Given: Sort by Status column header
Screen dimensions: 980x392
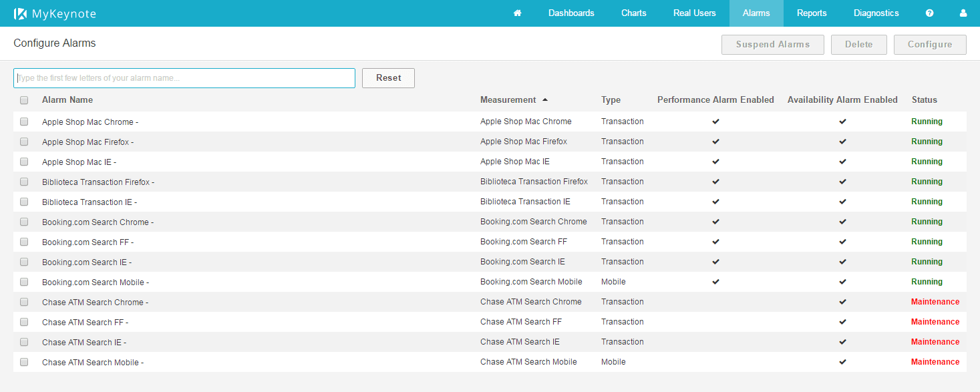Looking at the screenshot, I should (x=925, y=100).
